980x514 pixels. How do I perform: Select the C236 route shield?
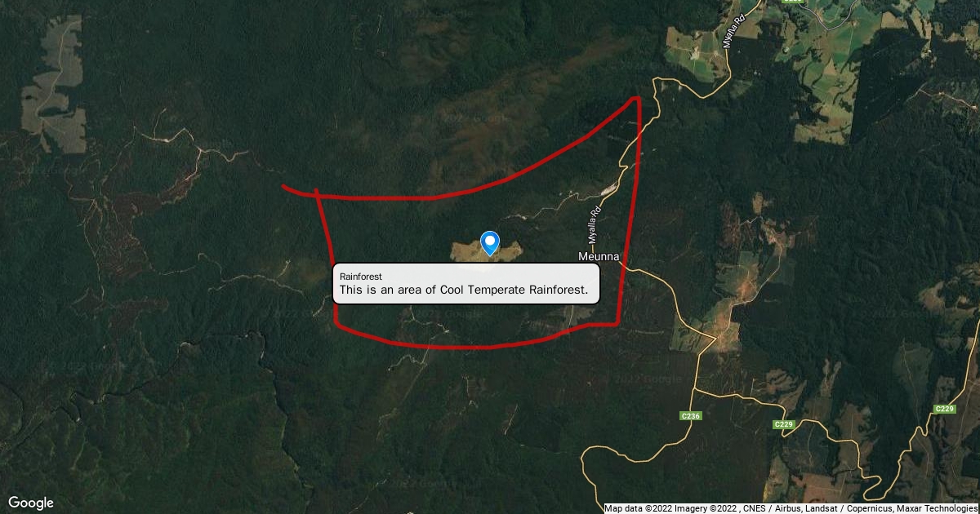tap(690, 416)
